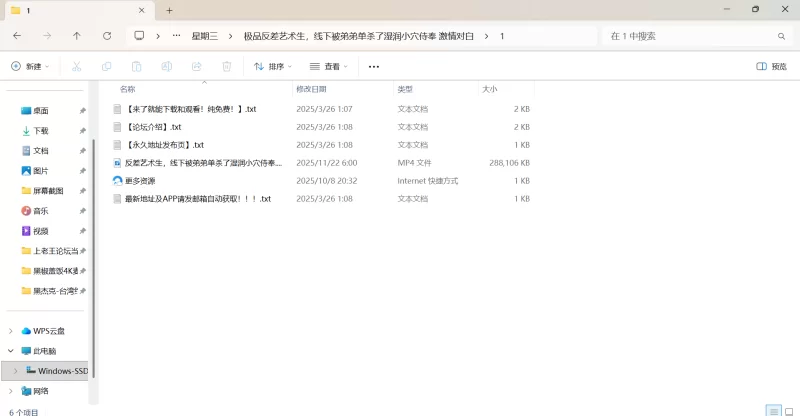Open the 查看 view menu
Viewport: 800px width, 416px height.
point(329,66)
